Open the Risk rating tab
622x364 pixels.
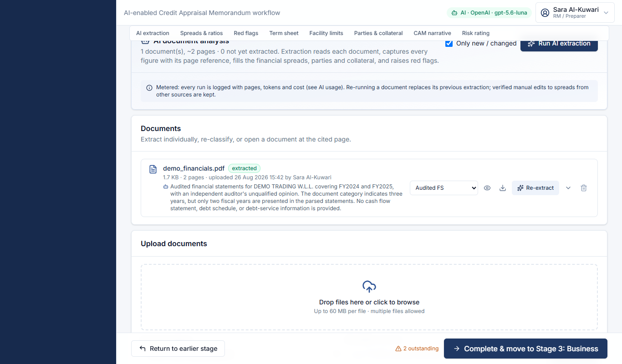pos(476,33)
